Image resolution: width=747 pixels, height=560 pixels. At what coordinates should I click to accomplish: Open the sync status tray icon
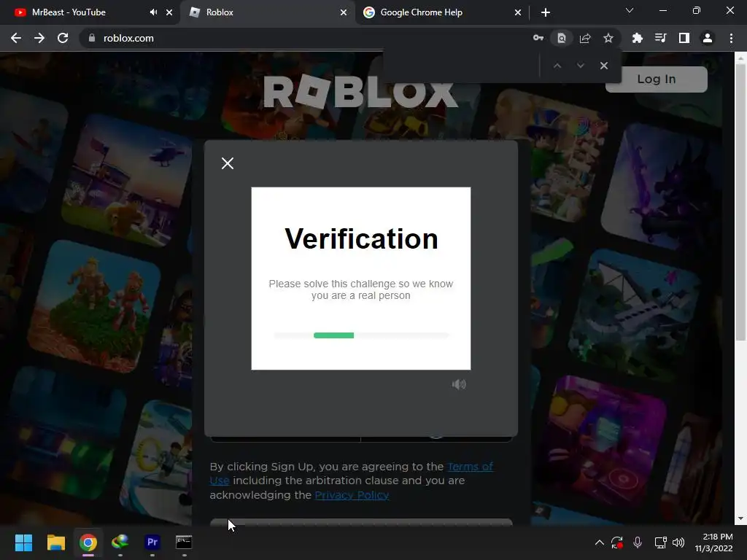tap(617, 542)
